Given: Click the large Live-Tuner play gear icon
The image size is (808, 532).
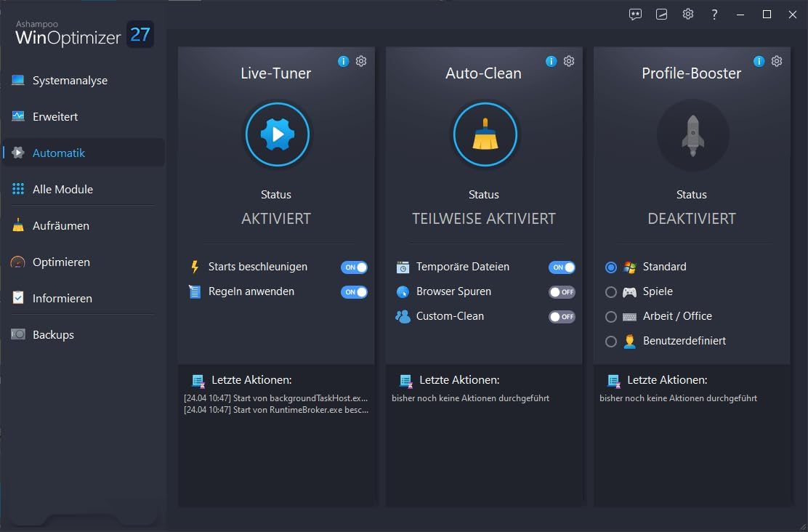Looking at the screenshot, I should coord(278,134).
